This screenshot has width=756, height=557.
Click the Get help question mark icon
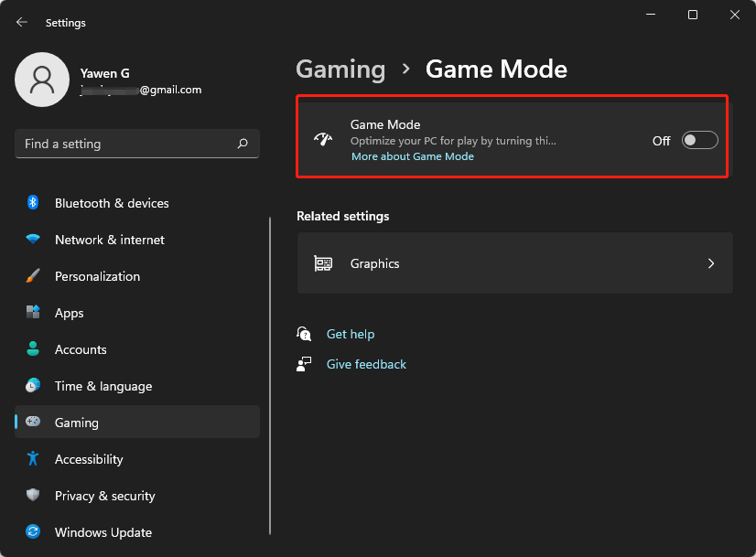tap(304, 333)
